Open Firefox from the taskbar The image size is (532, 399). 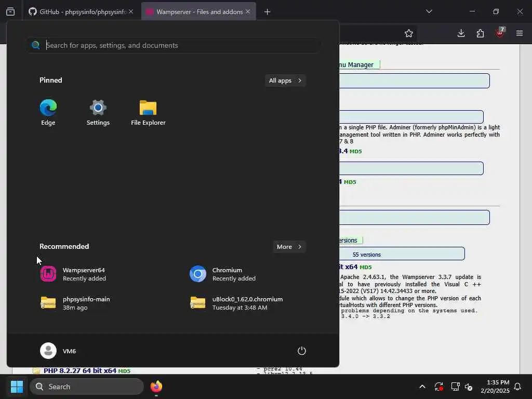pyautogui.click(x=156, y=387)
